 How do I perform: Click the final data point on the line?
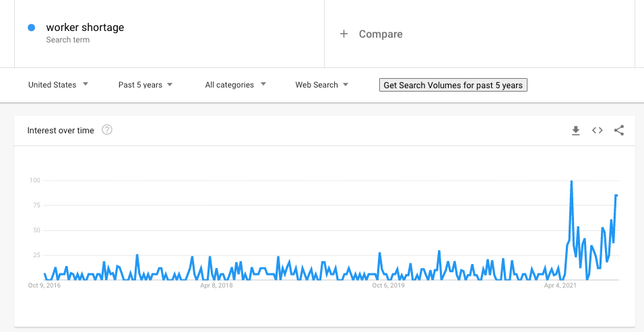click(x=617, y=195)
